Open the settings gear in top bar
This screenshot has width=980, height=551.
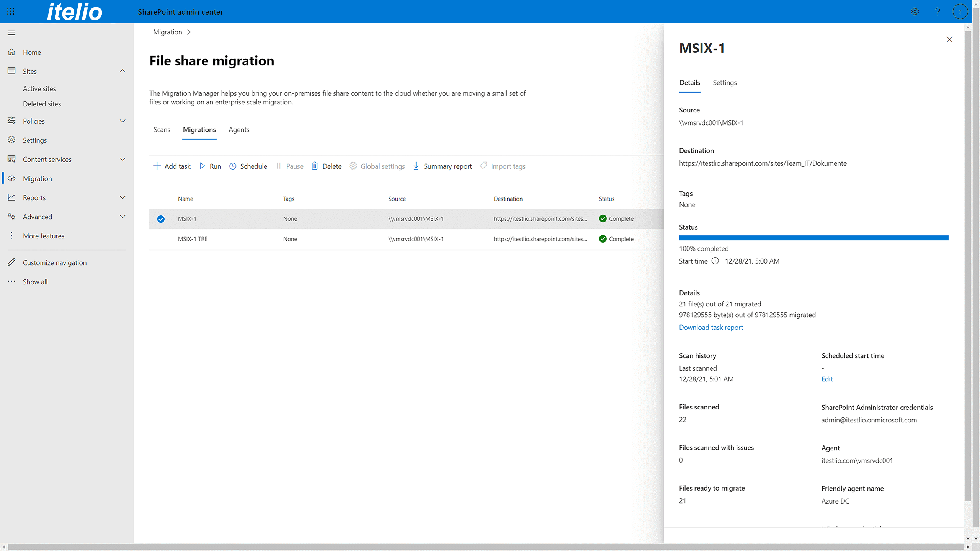click(915, 11)
